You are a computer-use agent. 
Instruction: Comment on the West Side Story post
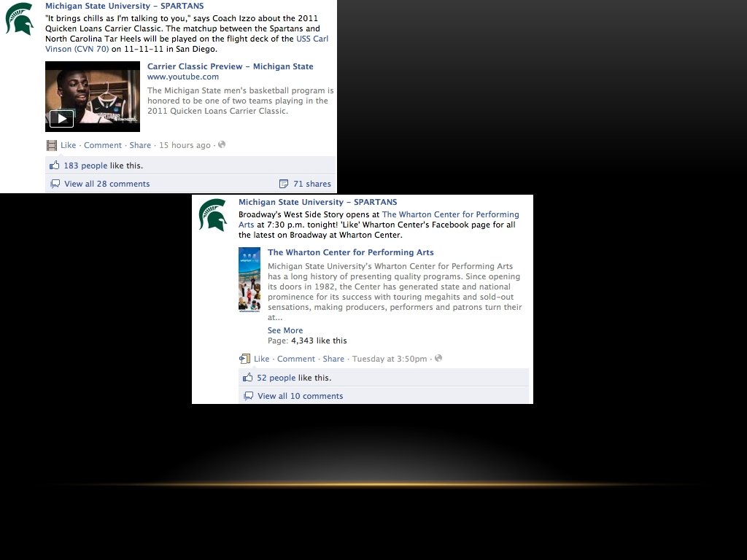296,359
